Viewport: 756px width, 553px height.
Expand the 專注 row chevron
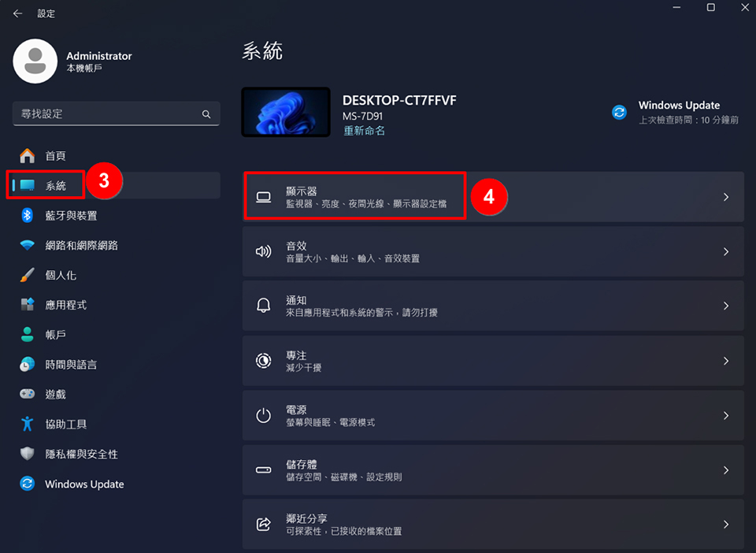coord(725,361)
